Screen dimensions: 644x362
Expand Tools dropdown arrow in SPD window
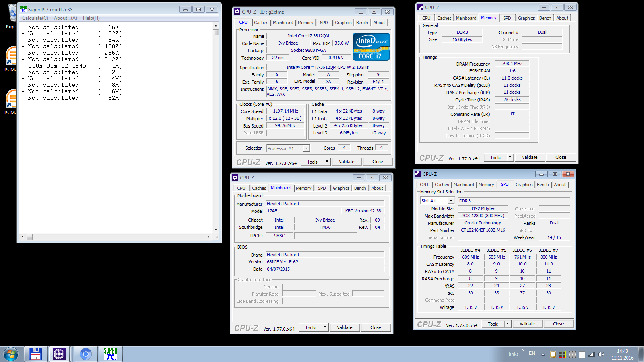[508, 324]
